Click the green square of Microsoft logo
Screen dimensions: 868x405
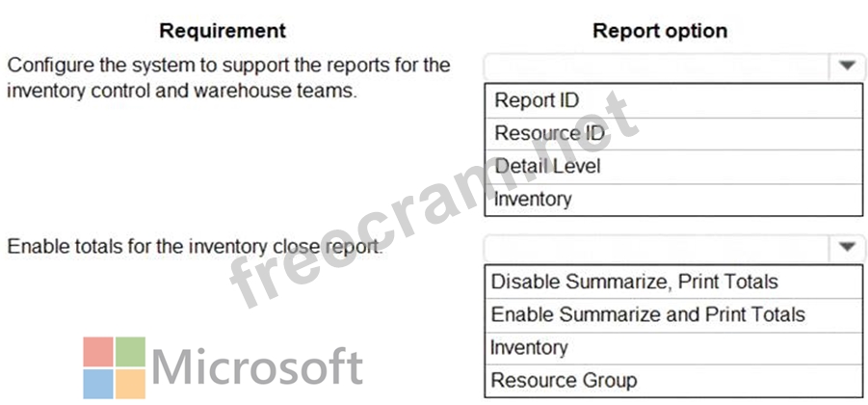coord(130,351)
